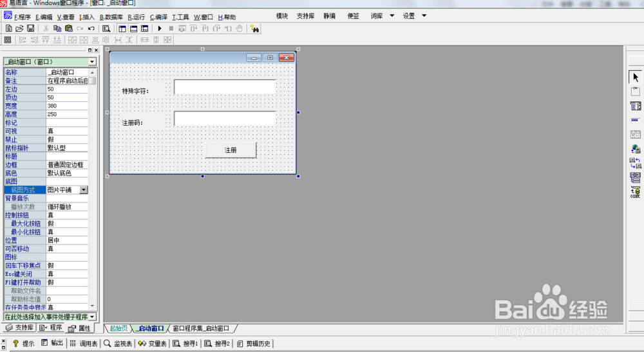Select the CH form component icon
644x352 pixels.
click(636, 92)
